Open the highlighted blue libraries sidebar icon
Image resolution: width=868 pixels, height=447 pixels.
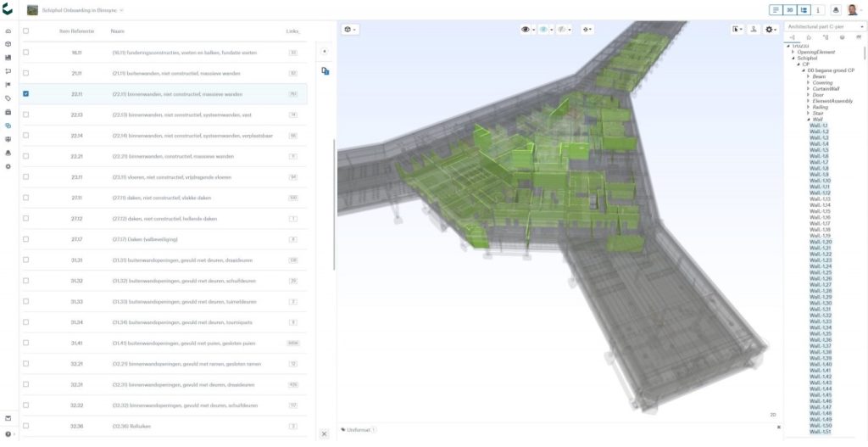(8, 126)
